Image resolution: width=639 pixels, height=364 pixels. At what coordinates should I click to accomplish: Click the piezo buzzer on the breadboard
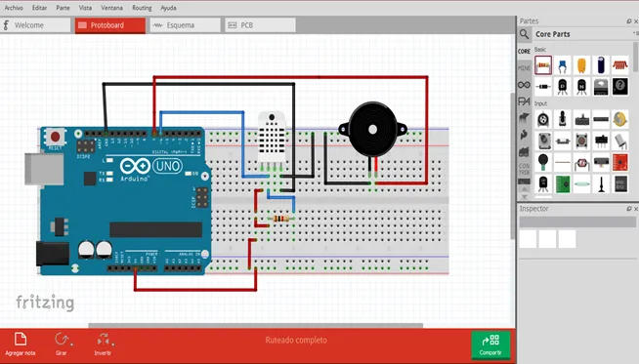pos(372,130)
